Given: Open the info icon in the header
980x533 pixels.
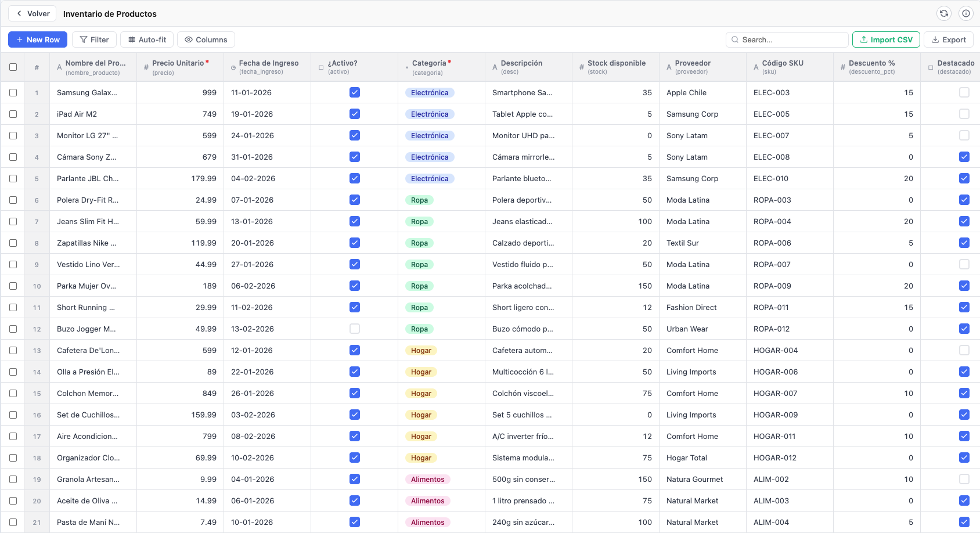Looking at the screenshot, I should pyautogui.click(x=966, y=13).
